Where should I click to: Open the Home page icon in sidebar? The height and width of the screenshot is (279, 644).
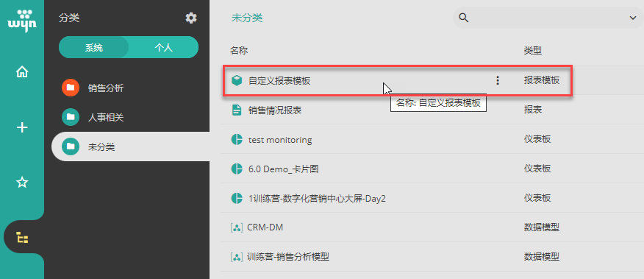coord(22,72)
